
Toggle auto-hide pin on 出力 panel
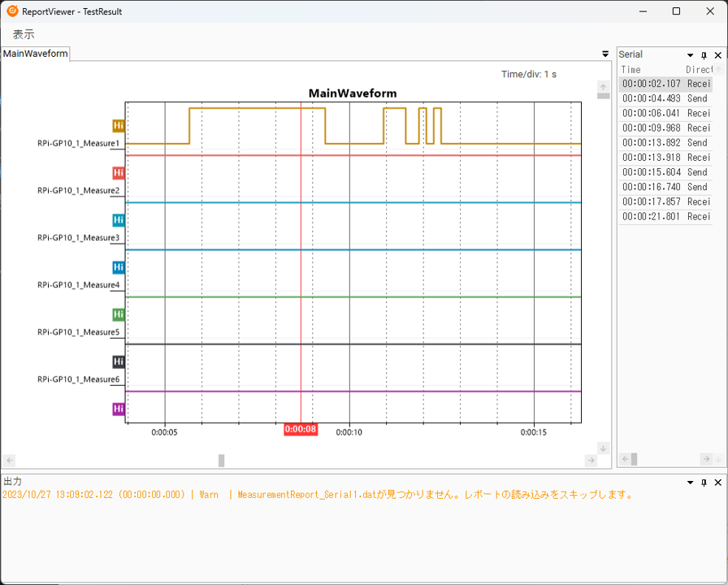click(704, 483)
